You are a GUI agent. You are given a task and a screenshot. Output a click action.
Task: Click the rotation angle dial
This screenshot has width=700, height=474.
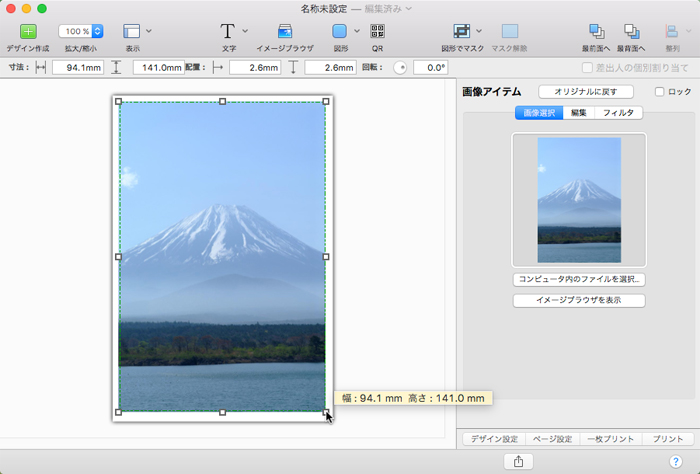coord(399,68)
